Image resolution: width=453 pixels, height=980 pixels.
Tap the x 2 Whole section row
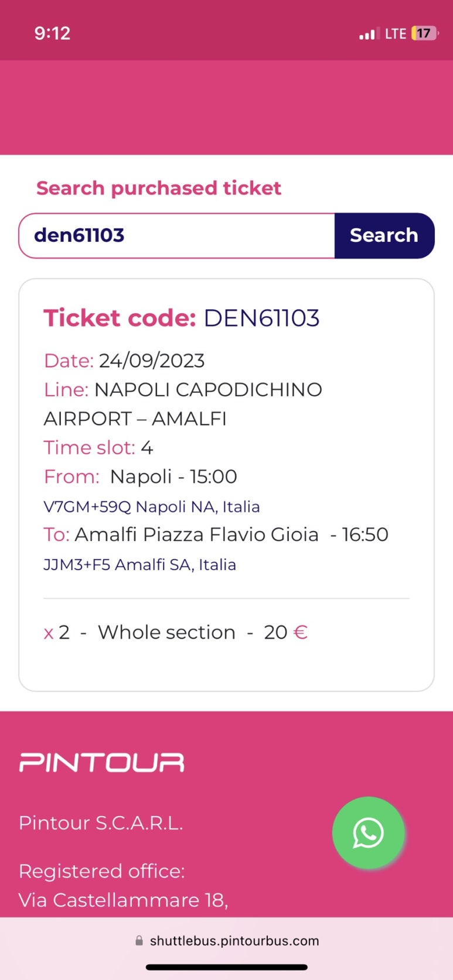click(x=176, y=632)
